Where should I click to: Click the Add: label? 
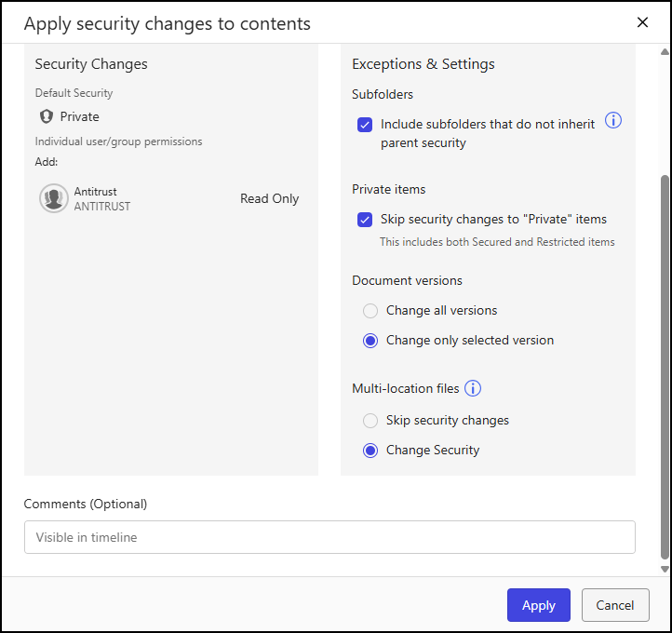(x=47, y=162)
